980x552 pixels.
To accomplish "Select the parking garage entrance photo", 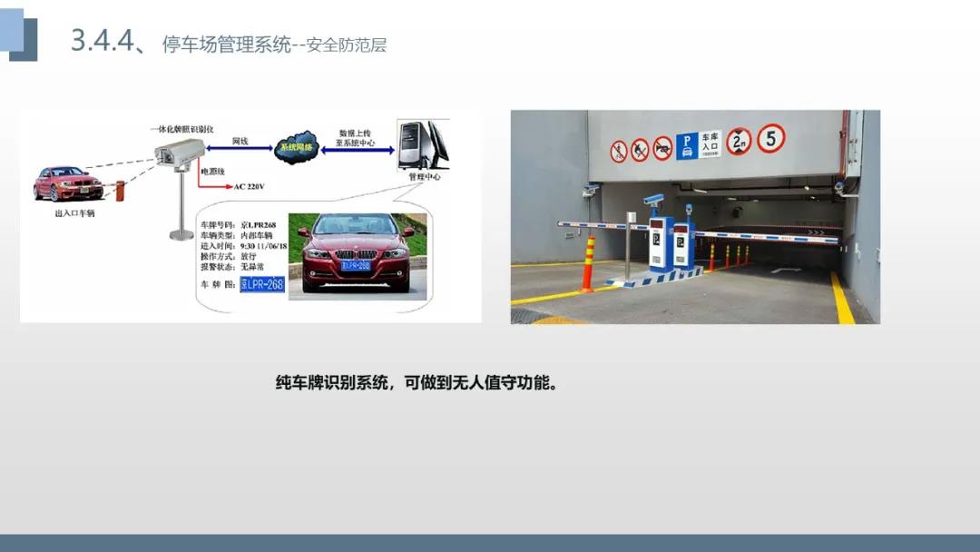I will [x=695, y=217].
